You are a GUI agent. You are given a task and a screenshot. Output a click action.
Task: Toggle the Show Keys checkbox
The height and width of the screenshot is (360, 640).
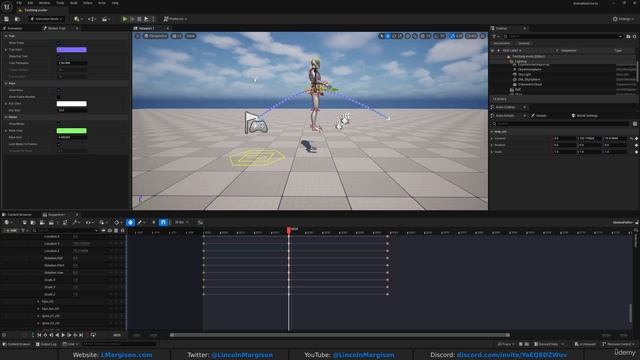tap(58, 90)
